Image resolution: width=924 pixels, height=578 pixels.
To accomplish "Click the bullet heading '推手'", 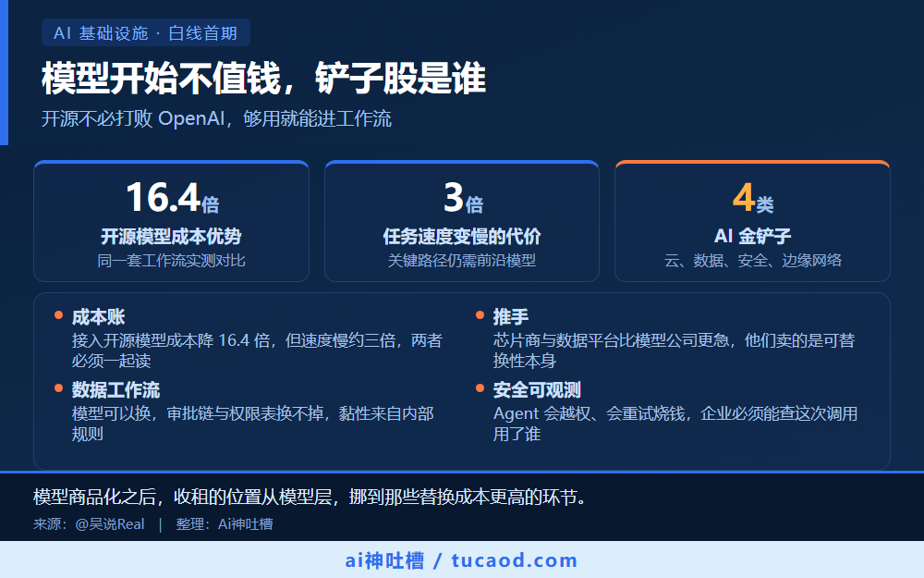I will pos(510,316).
